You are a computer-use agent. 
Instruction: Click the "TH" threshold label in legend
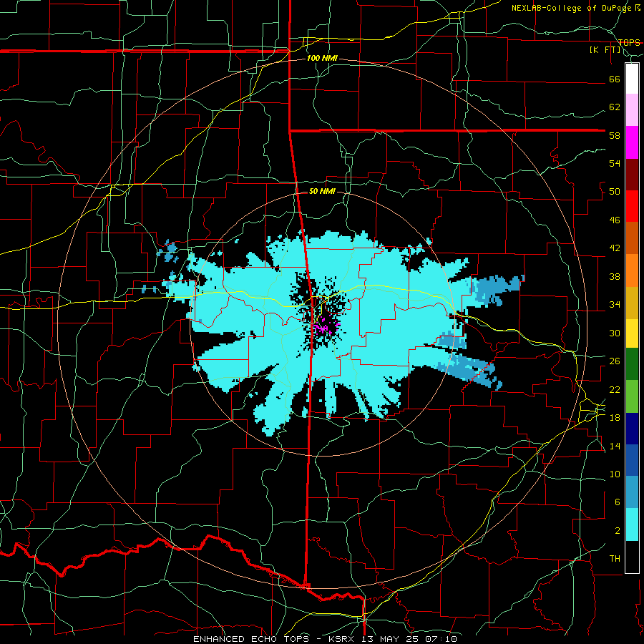click(x=615, y=559)
